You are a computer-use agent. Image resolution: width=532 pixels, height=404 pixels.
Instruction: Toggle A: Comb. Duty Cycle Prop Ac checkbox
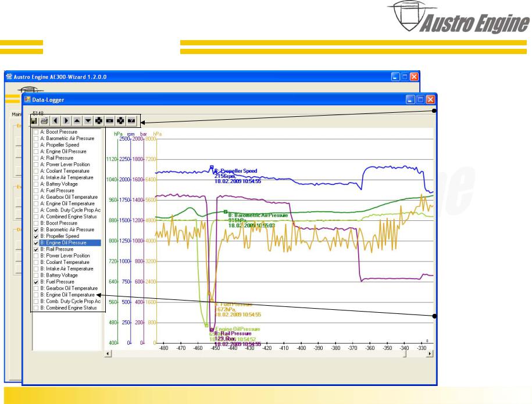click(36, 210)
